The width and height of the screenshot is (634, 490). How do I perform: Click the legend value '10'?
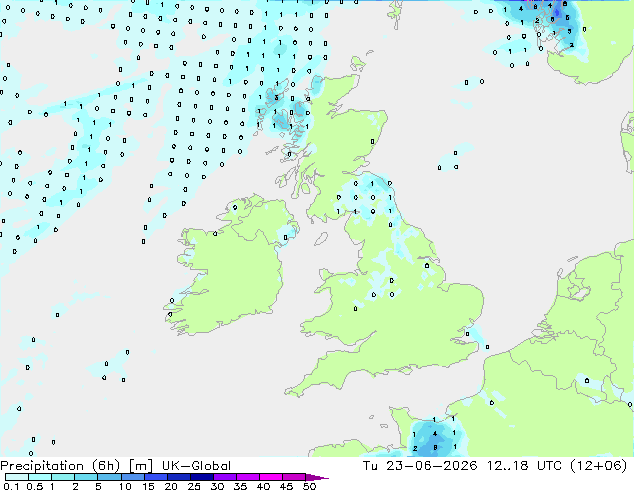click(125, 486)
